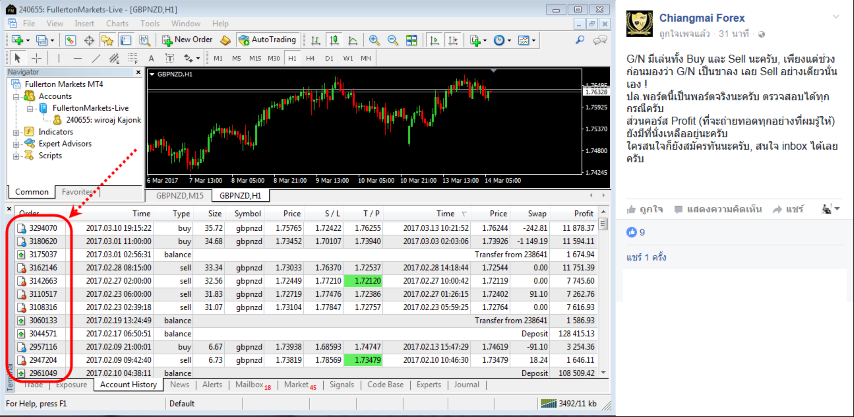Open the Profiles dropdown arrow
This screenshot has width=854, height=417.
pyautogui.click(x=52, y=40)
